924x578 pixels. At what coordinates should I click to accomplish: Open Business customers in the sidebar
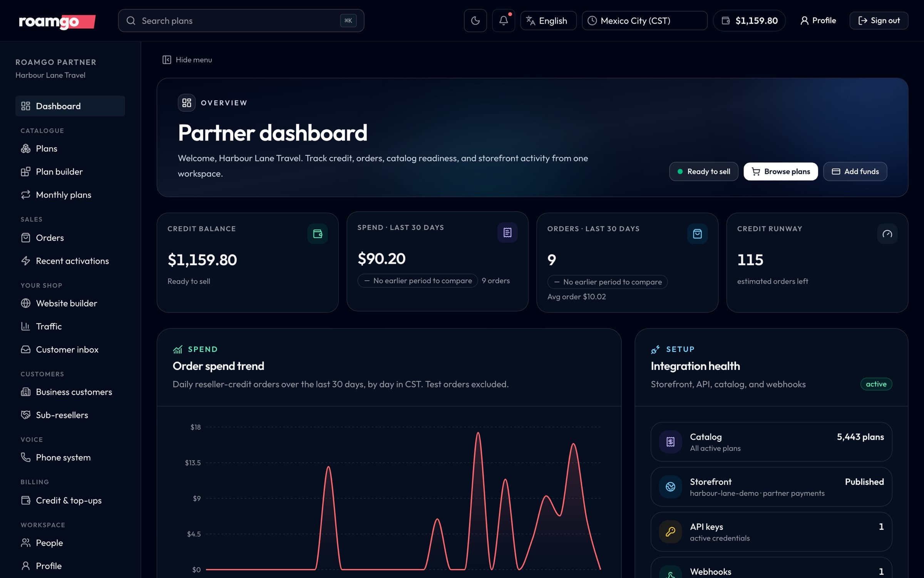pos(70,392)
